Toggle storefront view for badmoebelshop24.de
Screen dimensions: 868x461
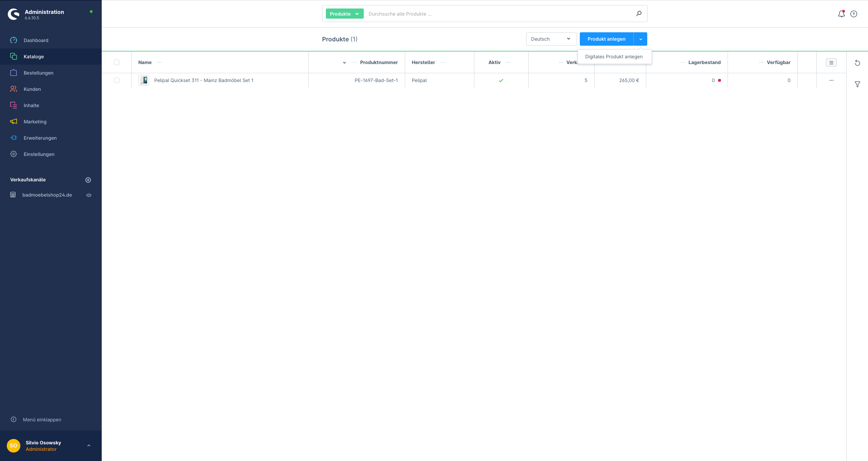(89, 195)
